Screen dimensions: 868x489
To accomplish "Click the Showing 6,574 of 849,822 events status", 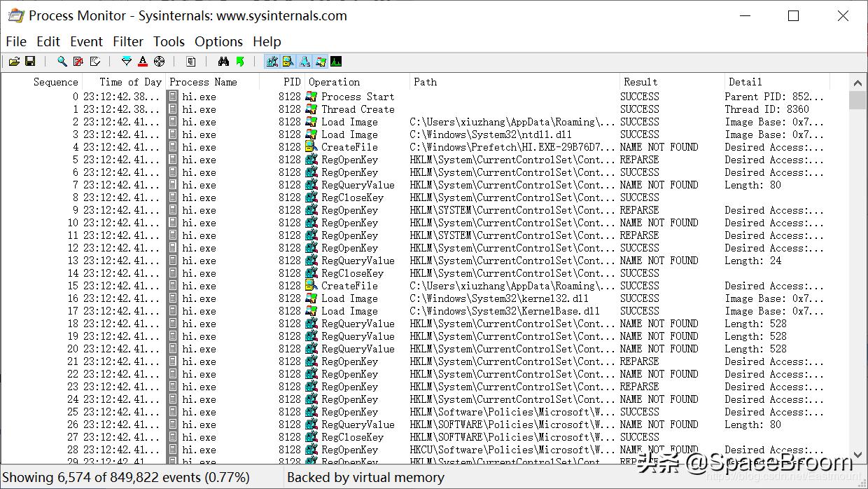I will coord(126,478).
